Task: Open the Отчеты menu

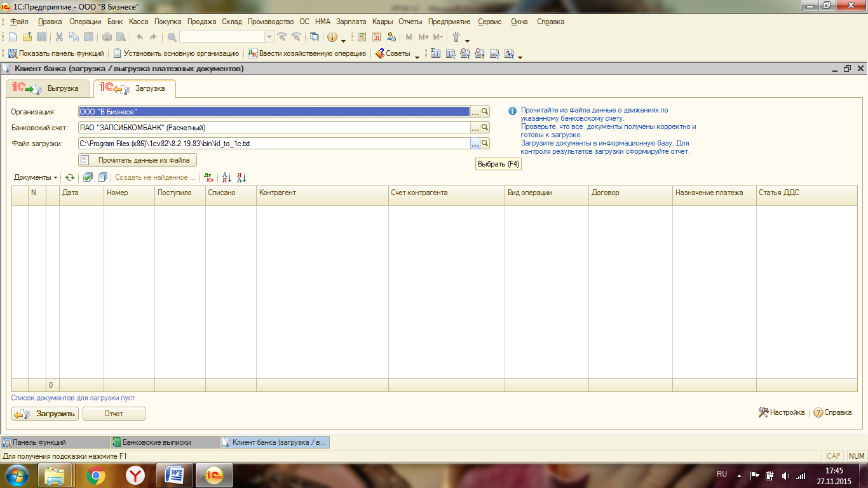Action: [x=410, y=22]
